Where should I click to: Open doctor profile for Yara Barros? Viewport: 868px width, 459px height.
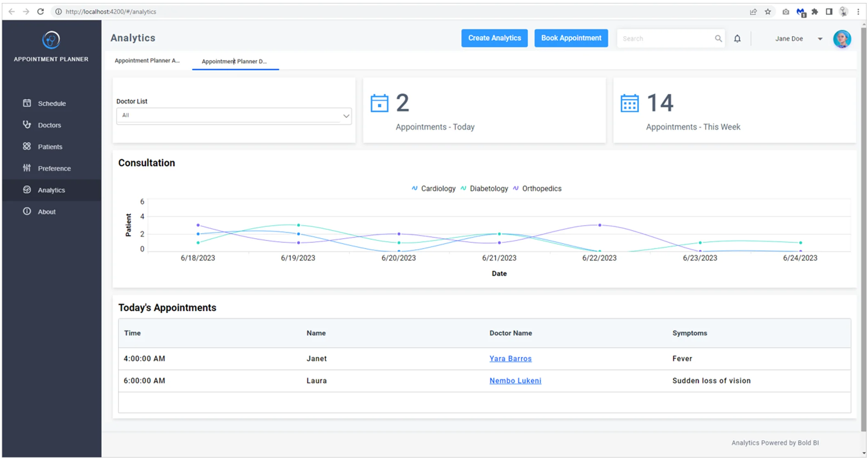tap(510, 358)
